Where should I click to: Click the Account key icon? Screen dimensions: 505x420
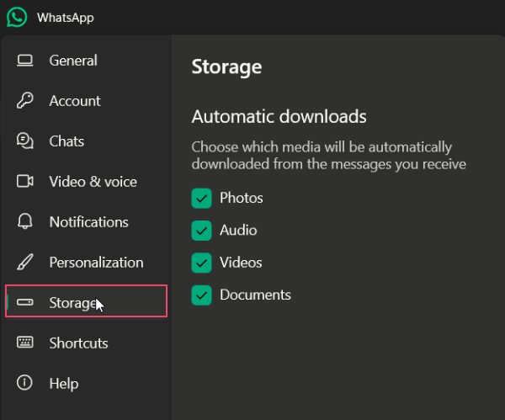[24, 100]
